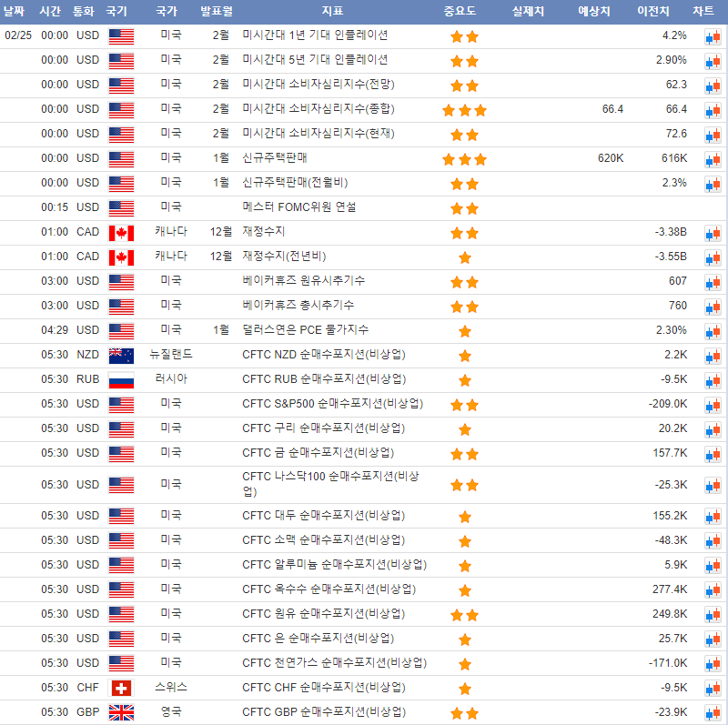Click three-star rating for 미시간대 소비자심리지수(종합)
This screenshot has width=728, height=725.
464,110
